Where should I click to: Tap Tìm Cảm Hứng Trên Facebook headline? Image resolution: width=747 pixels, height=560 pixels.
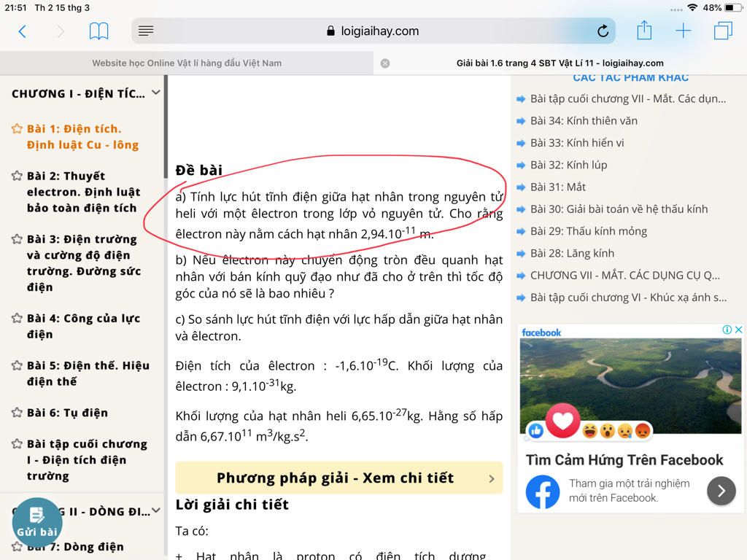coord(624,459)
